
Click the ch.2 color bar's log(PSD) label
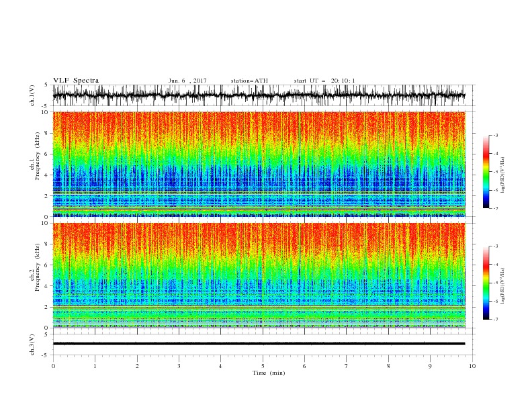pos(502,285)
